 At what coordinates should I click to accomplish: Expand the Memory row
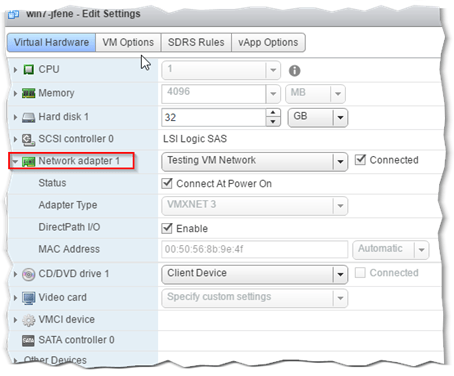coord(15,93)
